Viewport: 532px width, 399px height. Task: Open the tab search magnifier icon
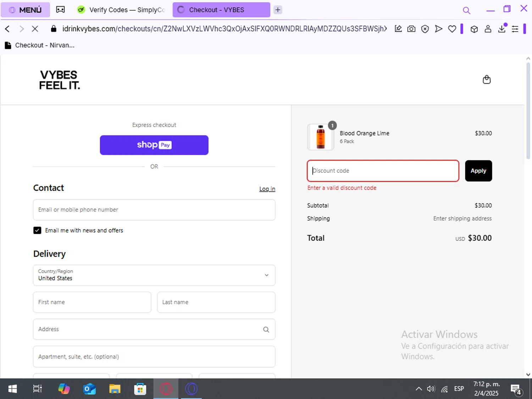466,10
